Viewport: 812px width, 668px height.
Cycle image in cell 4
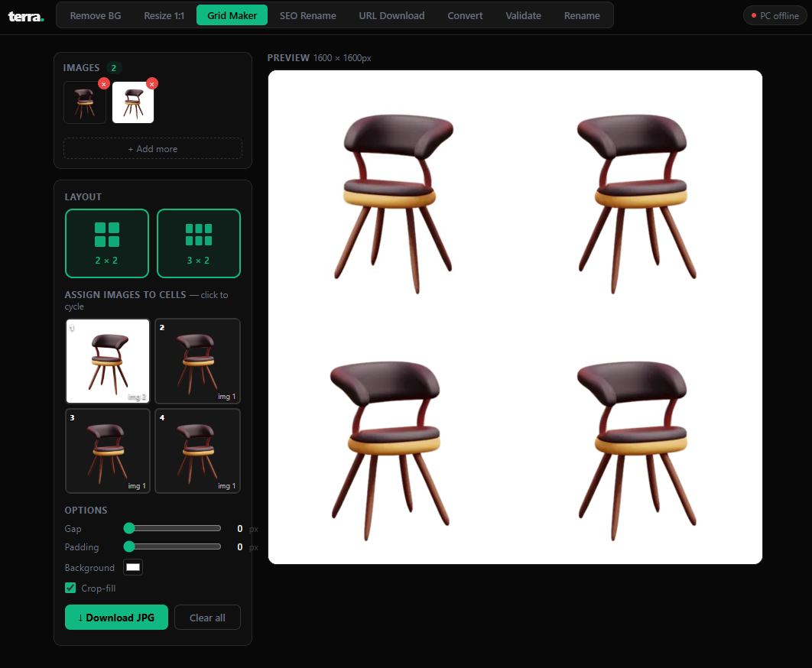197,450
